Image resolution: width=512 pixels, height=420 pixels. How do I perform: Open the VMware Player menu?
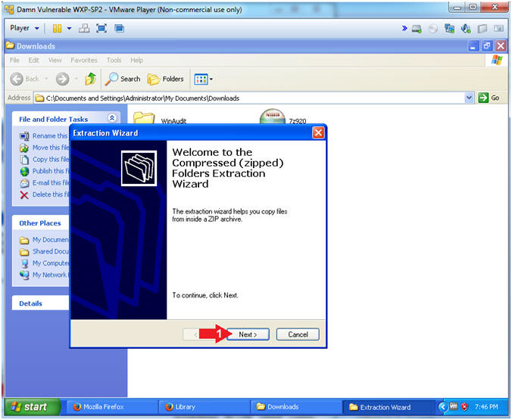tap(24, 28)
